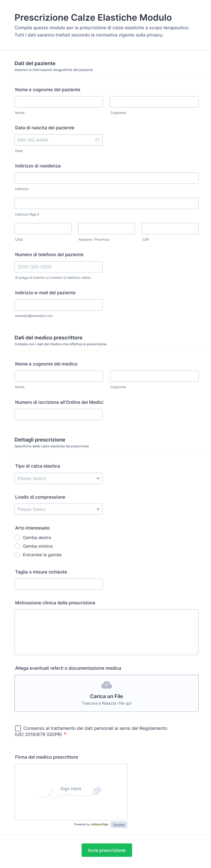Click the patient Cognome field
Screen dimensions: 211x868
click(x=154, y=102)
